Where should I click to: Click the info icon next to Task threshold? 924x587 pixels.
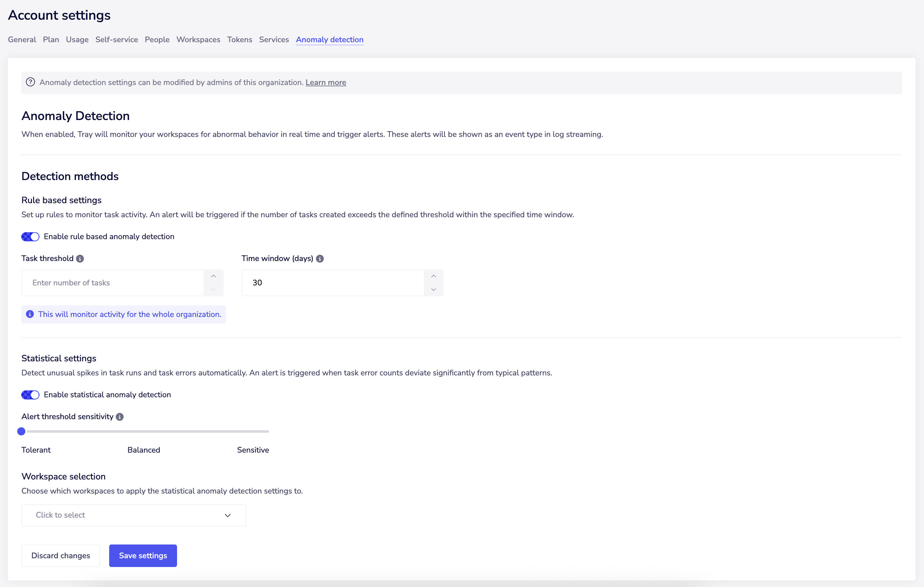pyautogui.click(x=80, y=258)
